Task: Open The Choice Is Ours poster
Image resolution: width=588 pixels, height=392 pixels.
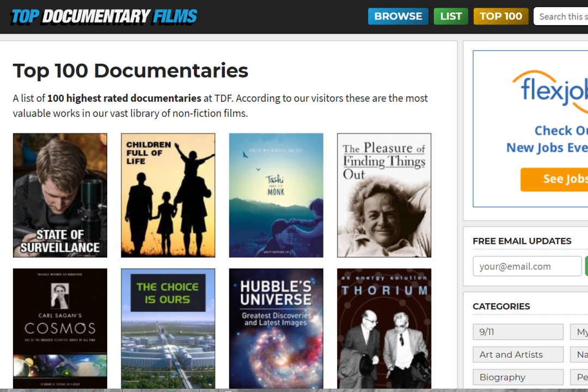Action: coord(168,328)
